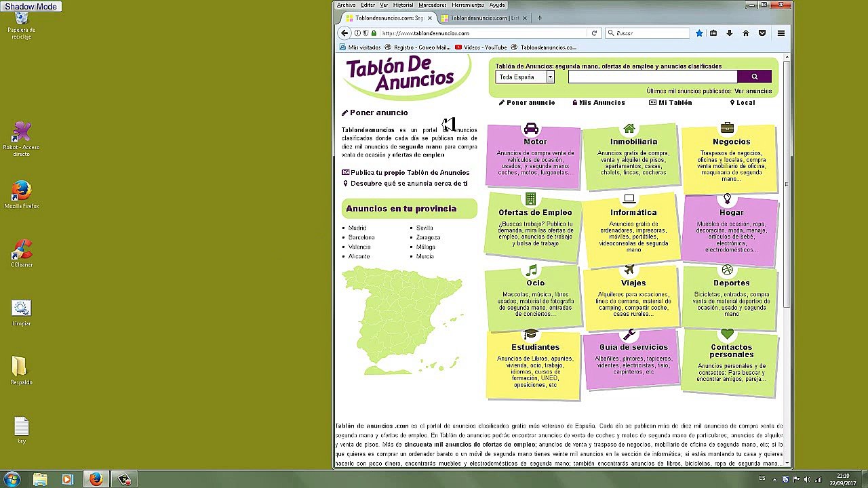Click the URL address bar
The image size is (868, 488).
point(481,33)
